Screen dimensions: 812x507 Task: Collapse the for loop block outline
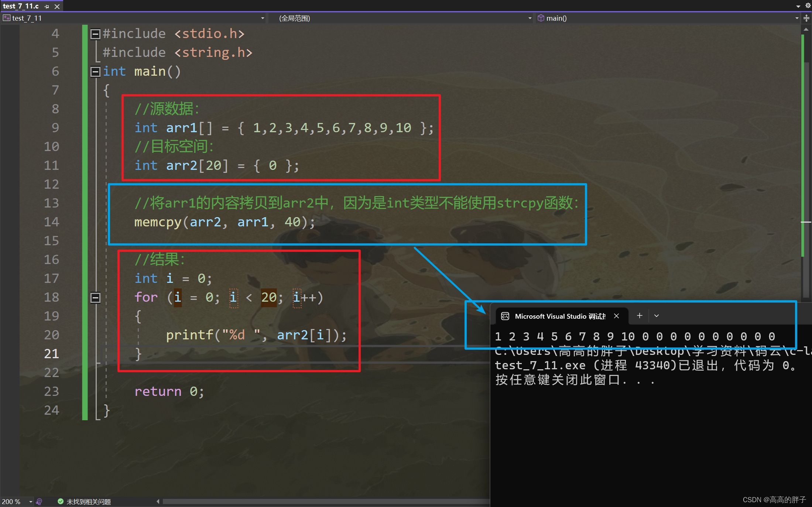click(x=95, y=298)
